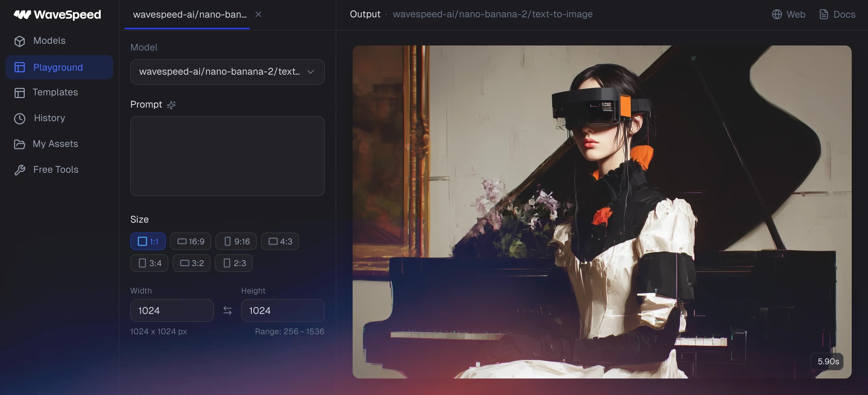Screen dimensions: 868x395
Task: Swap width and height values
Action: pyautogui.click(x=227, y=311)
